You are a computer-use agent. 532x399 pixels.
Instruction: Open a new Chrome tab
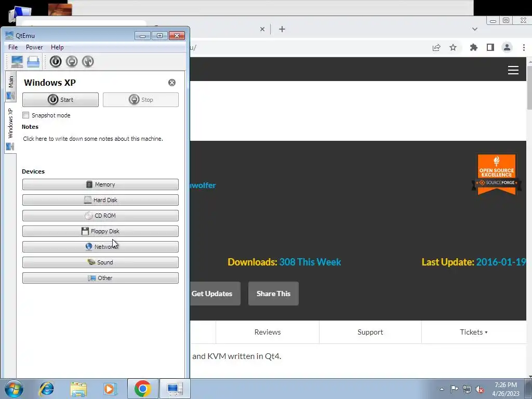(282, 29)
